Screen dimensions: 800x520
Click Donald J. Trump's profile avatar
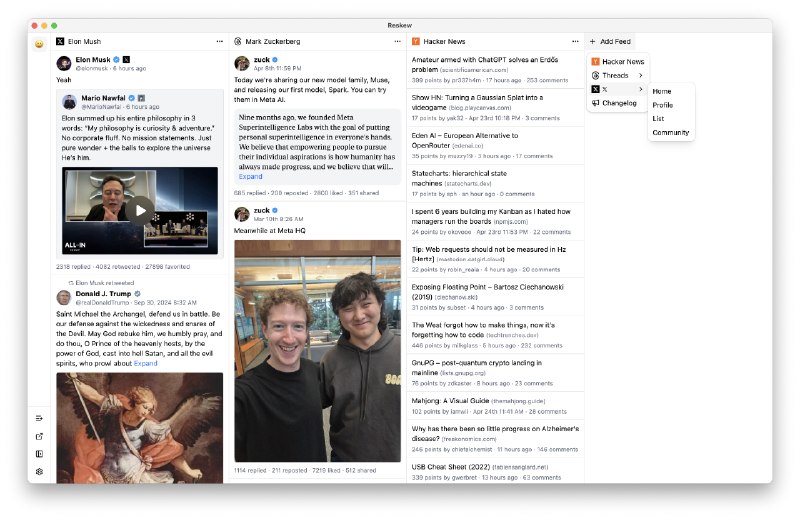64,298
